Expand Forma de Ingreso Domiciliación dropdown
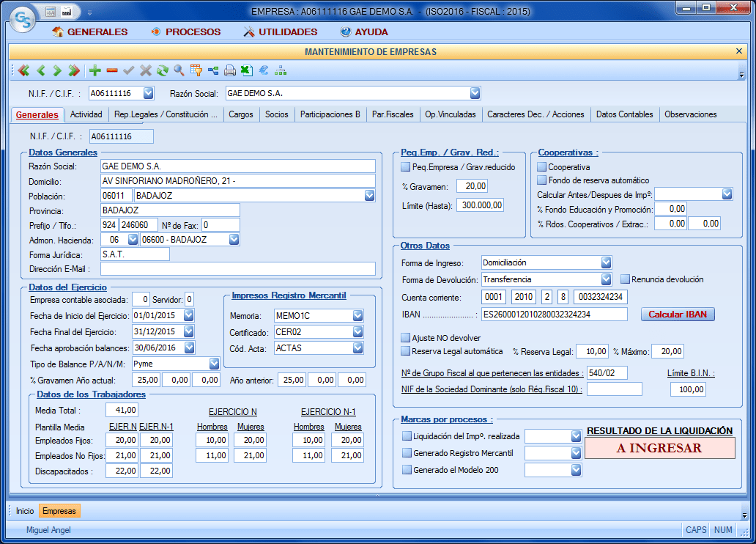 tap(606, 262)
